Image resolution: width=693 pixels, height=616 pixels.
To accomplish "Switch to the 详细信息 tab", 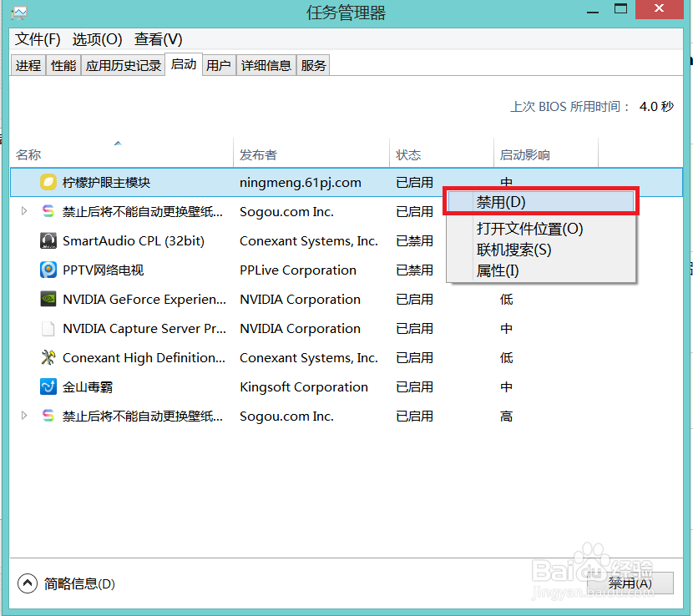I will (266, 65).
